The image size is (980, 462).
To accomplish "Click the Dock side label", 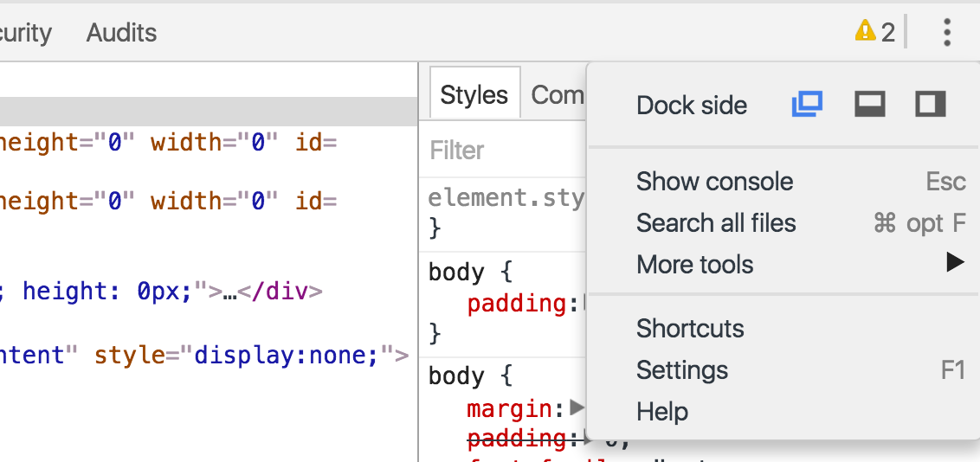I will [x=691, y=106].
